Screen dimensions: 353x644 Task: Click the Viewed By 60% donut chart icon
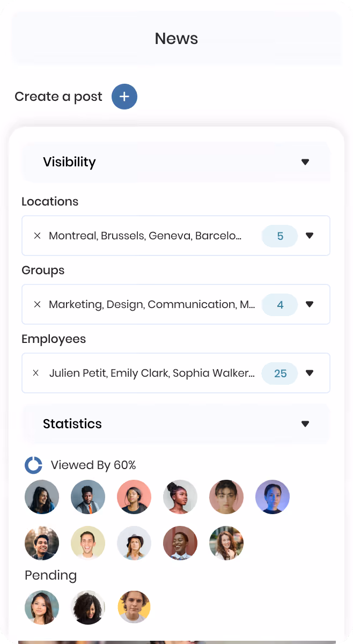tap(33, 465)
